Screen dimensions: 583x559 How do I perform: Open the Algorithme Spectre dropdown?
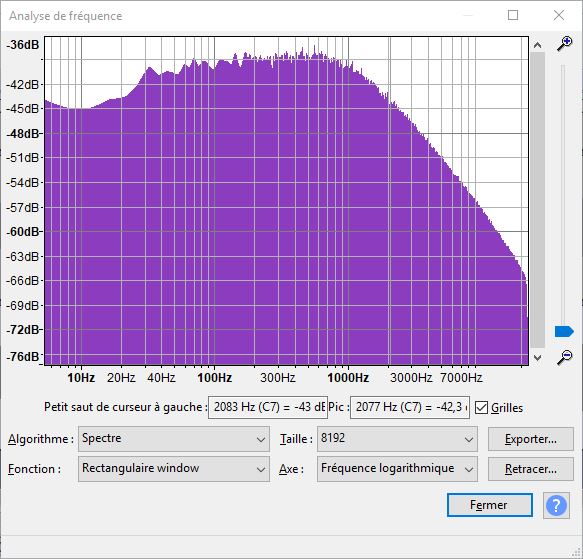[x=174, y=439]
